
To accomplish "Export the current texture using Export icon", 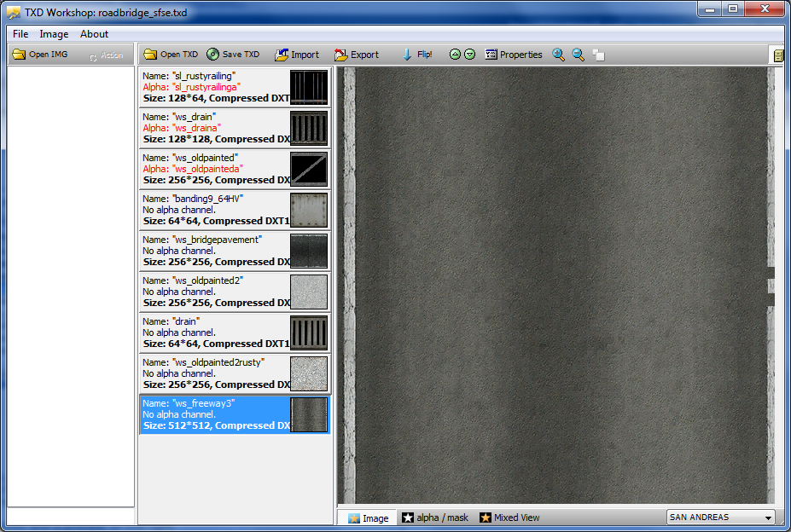I will [x=356, y=54].
